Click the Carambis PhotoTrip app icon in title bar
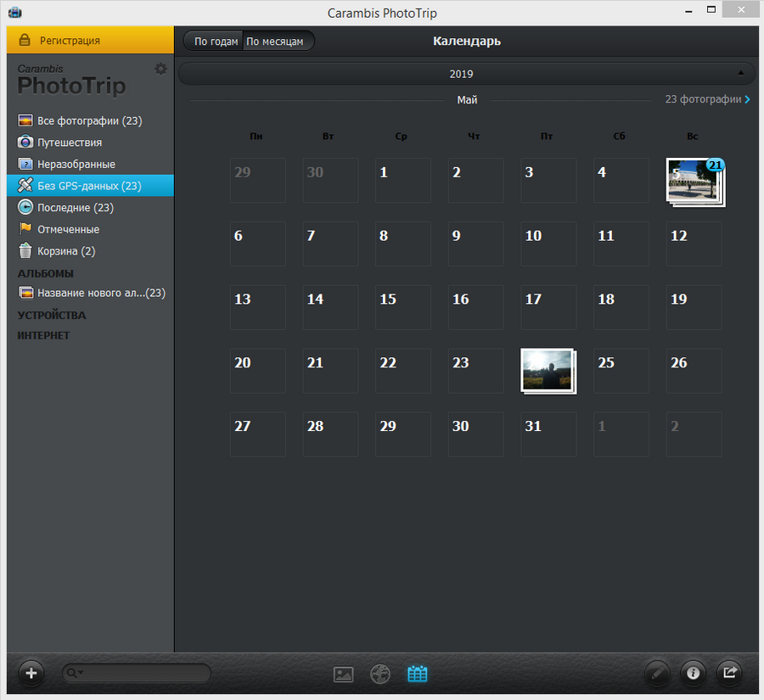764x700 pixels. [15, 12]
